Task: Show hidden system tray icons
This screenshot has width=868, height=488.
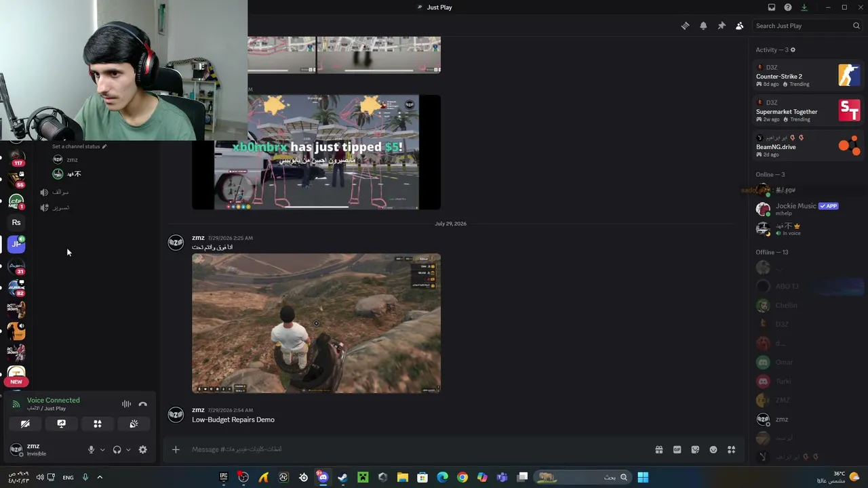Action: (100, 478)
